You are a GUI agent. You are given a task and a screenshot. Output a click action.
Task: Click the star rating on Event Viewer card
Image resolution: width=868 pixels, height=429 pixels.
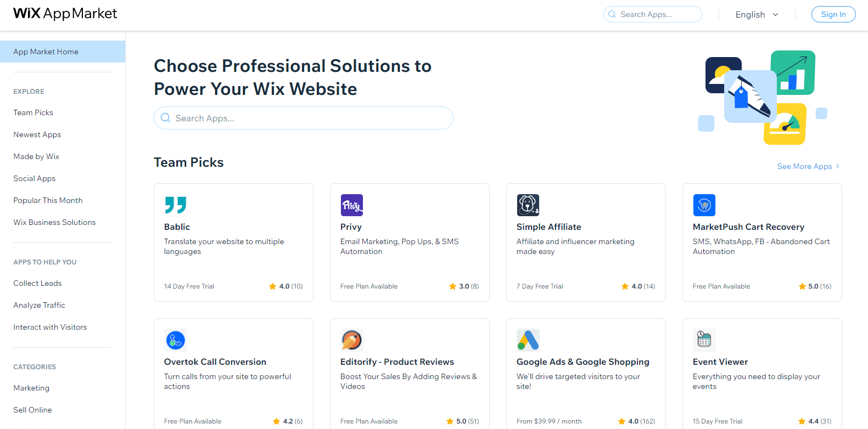tap(815, 421)
